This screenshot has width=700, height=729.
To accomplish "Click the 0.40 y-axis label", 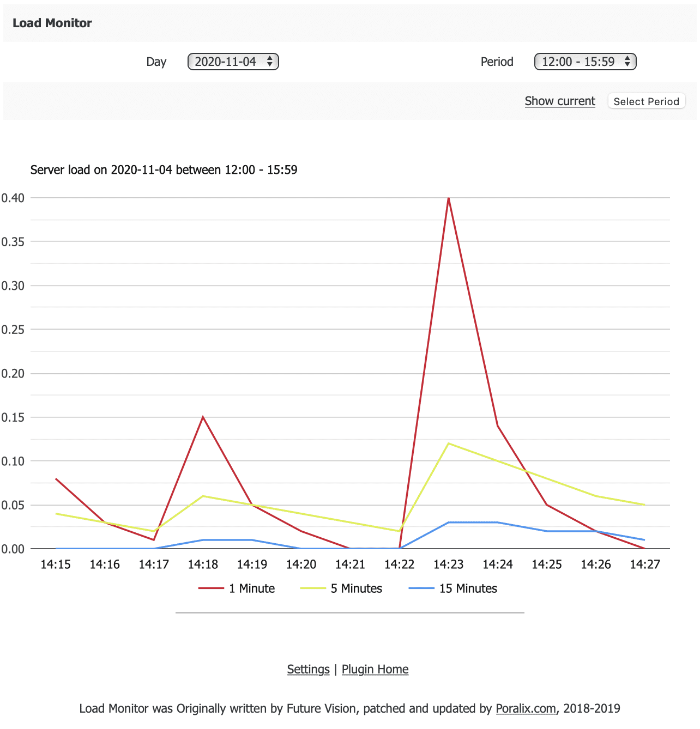I will [13, 198].
